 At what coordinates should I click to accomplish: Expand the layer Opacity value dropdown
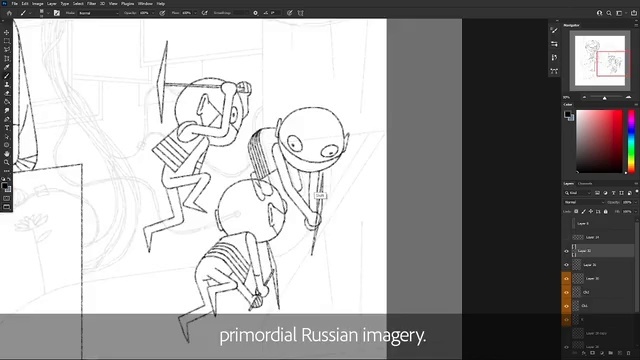[636, 202]
